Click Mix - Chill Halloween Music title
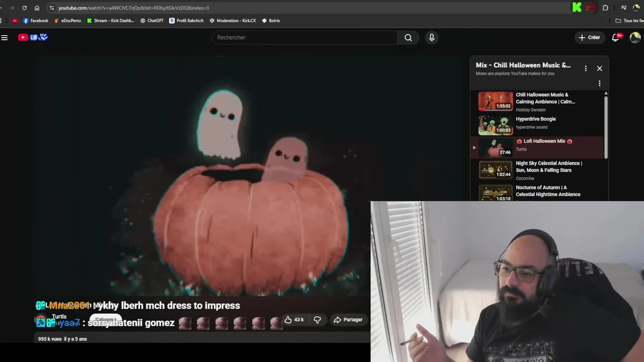Image resolution: width=644 pixels, height=362 pixels. (523, 65)
